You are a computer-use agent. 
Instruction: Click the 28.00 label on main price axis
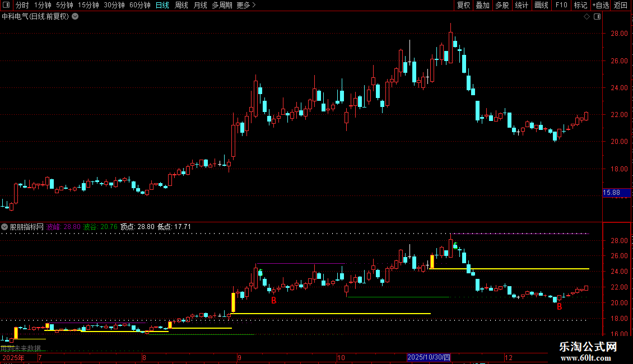[x=619, y=34]
